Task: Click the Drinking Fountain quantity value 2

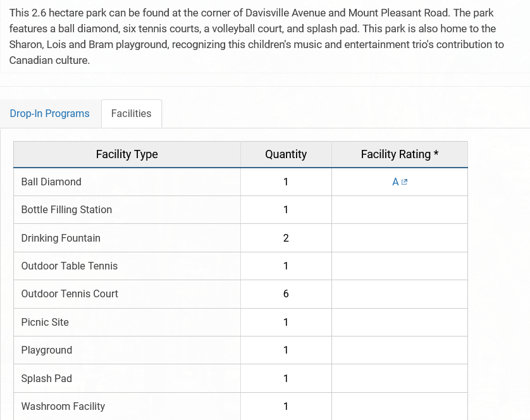Action: click(286, 238)
